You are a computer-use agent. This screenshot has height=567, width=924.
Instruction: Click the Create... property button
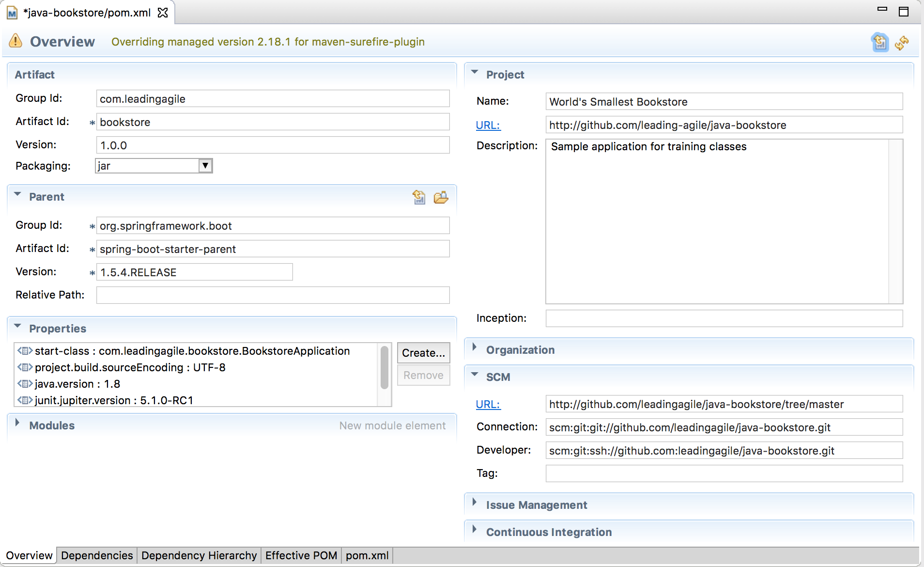[424, 353]
